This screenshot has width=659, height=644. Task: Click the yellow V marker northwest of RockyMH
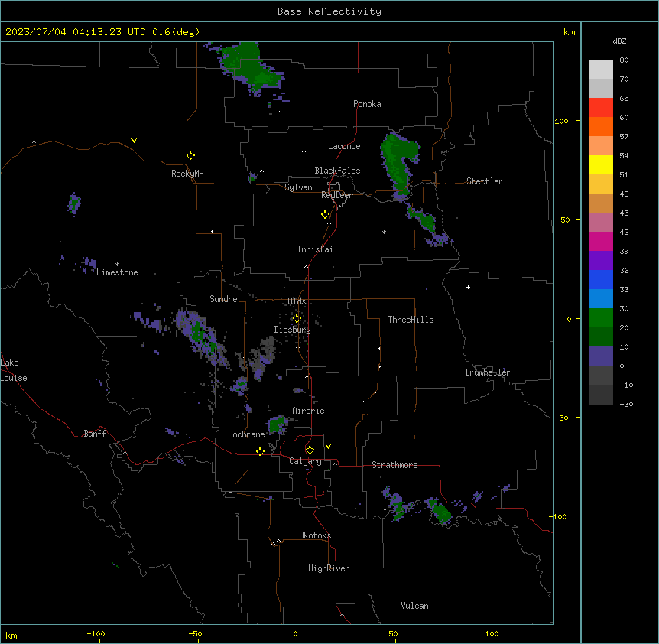click(134, 141)
